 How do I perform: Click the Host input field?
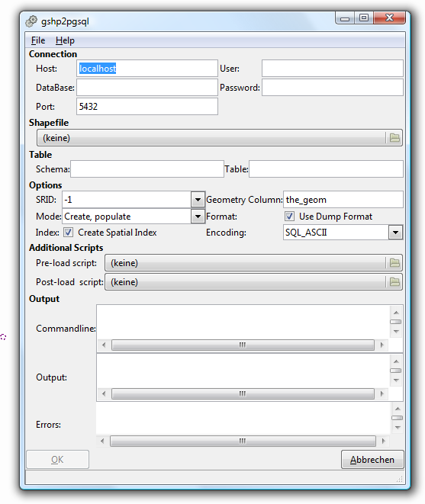[x=147, y=68]
